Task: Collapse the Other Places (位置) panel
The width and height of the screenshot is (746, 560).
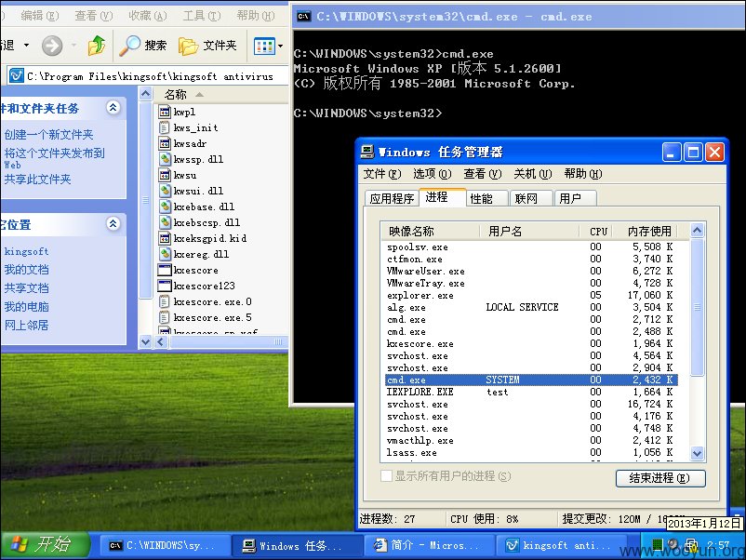Action: tap(113, 223)
